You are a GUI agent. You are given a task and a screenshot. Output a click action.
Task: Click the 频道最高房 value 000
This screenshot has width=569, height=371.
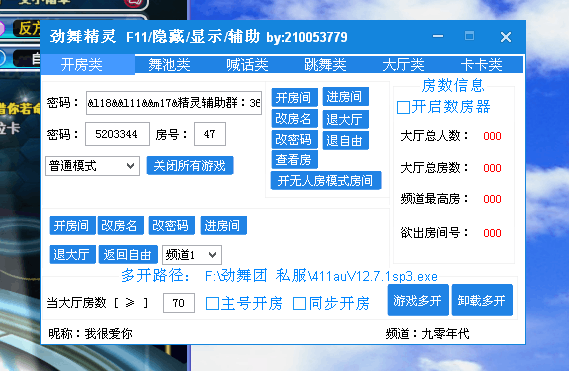point(492,199)
